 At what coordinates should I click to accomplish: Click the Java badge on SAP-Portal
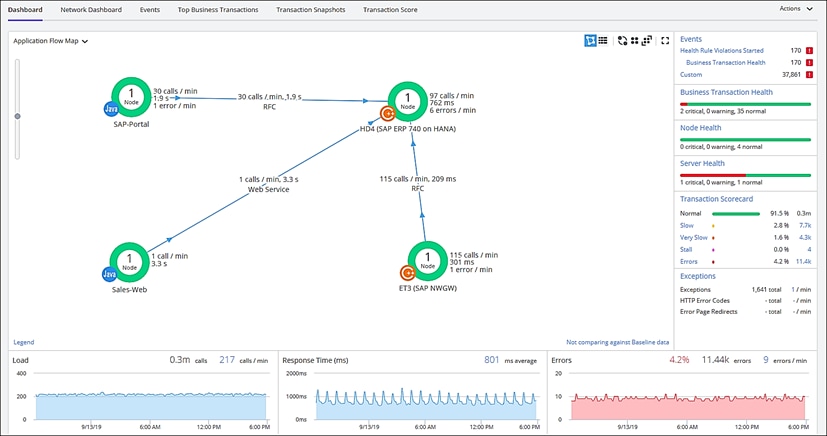click(x=111, y=109)
